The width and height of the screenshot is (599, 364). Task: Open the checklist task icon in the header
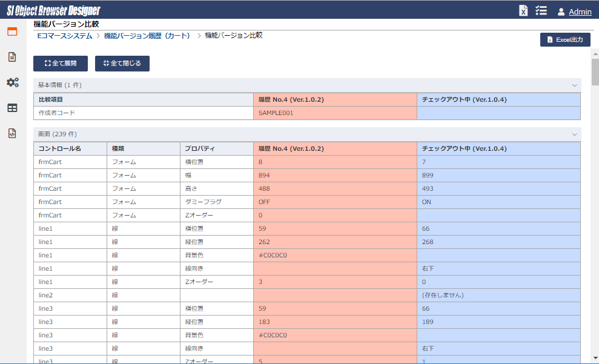pyautogui.click(x=541, y=10)
